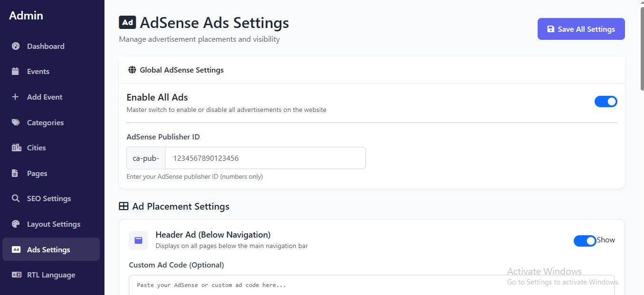Click the page vertical scrollbar
644x295 pixels.
click(642, 47)
